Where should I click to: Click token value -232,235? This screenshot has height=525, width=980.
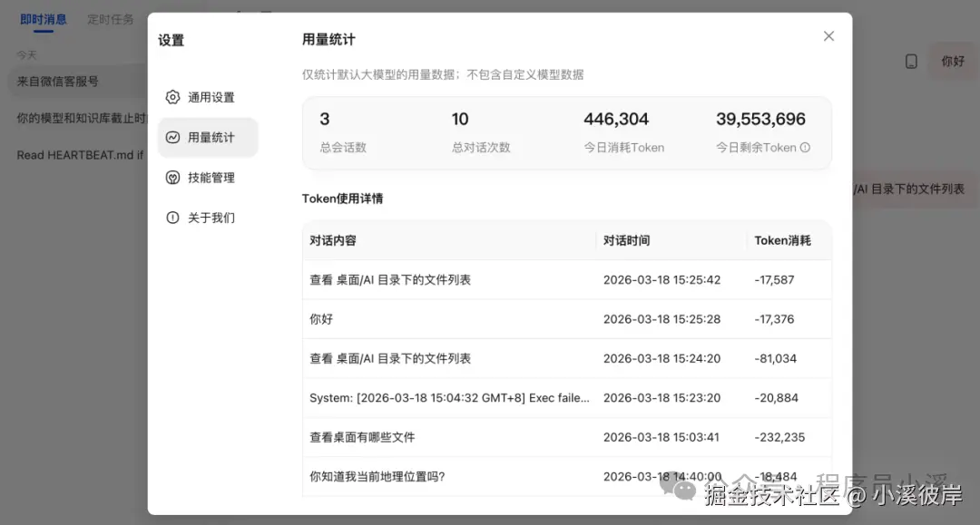[x=779, y=437]
